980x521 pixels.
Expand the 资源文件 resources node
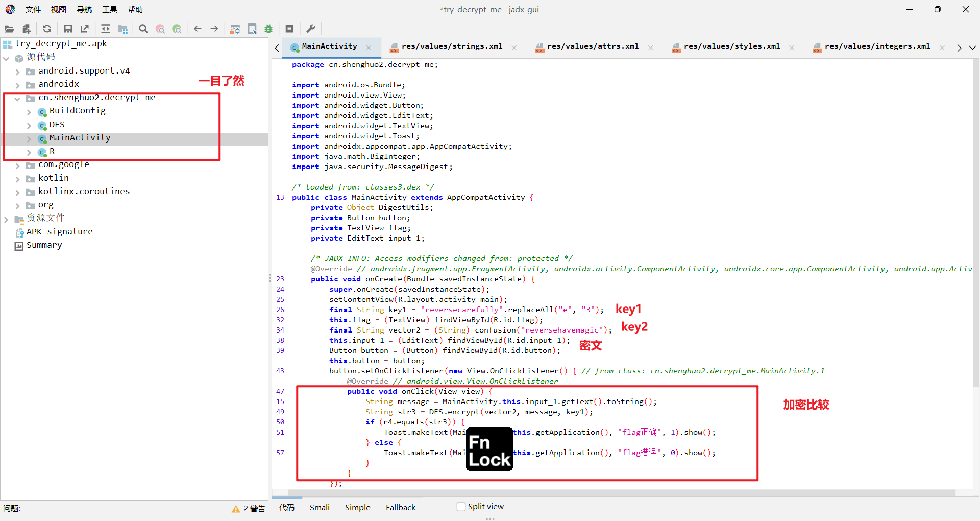pos(6,219)
